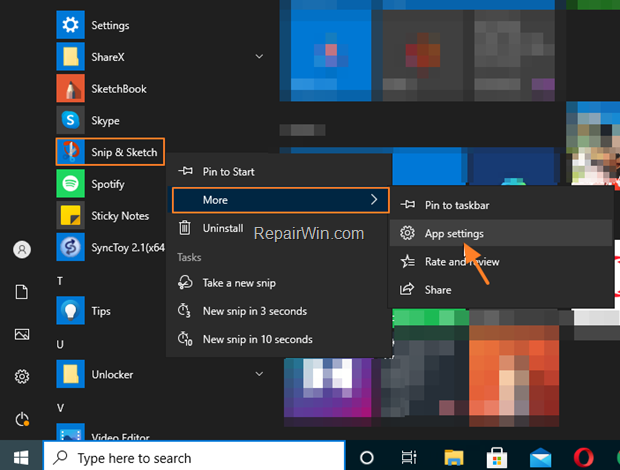Select Pin to taskbar in submenu
The image size is (620, 470).
coord(501,205)
